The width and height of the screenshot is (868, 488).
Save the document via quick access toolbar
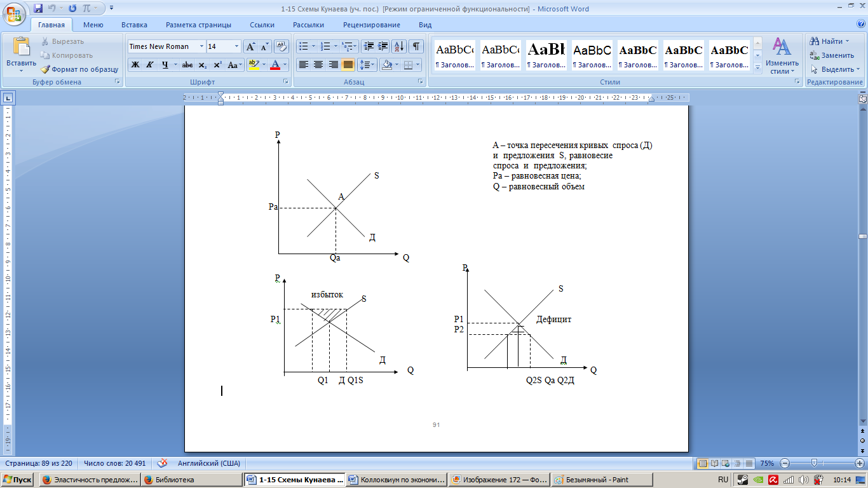[x=38, y=8]
